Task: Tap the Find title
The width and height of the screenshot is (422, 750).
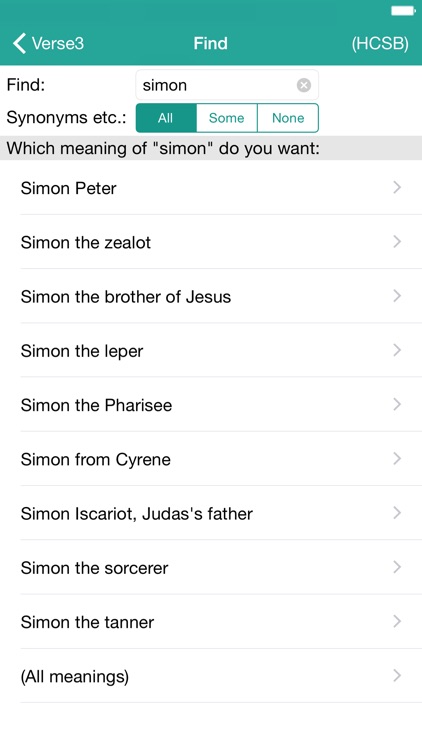Action: [x=211, y=44]
